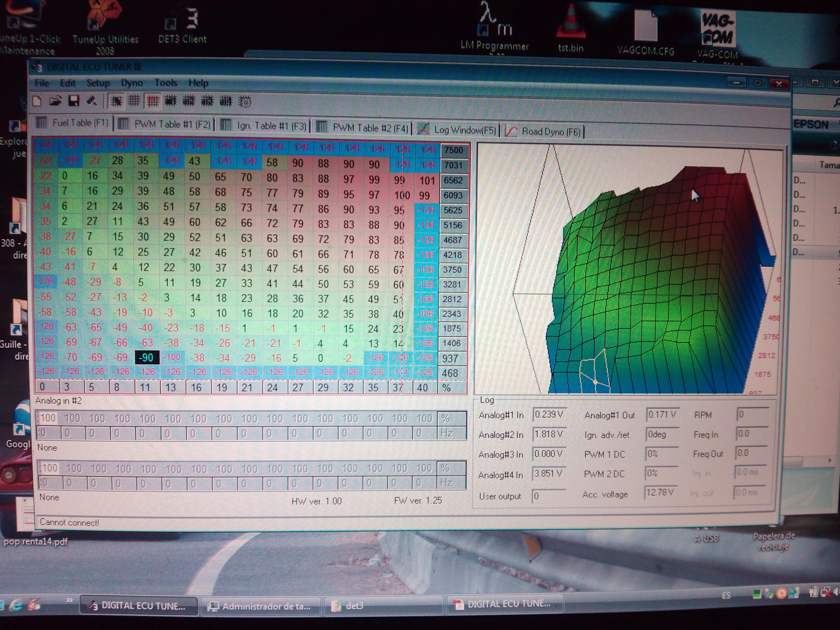Open the Tools menu
The image size is (840, 630).
click(165, 83)
